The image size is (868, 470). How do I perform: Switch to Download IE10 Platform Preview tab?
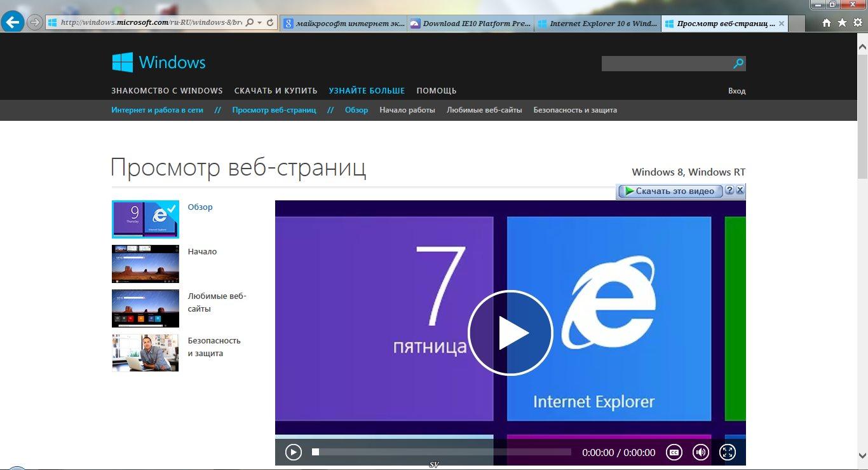470,24
